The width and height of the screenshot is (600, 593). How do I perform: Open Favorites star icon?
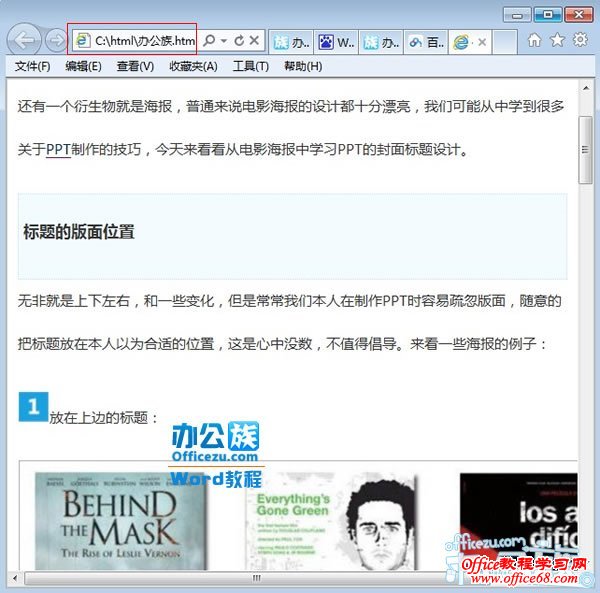click(558, 39)
